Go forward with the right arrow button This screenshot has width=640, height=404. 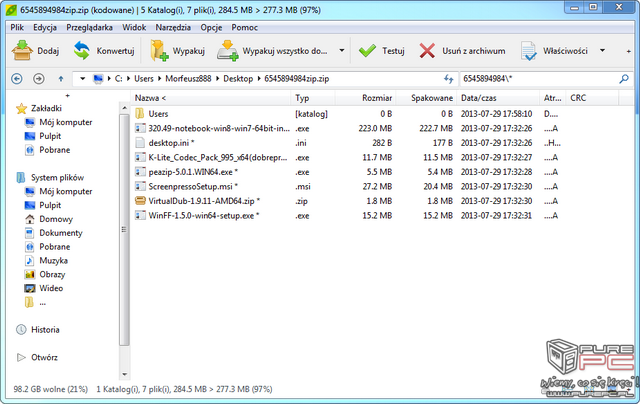38,78
